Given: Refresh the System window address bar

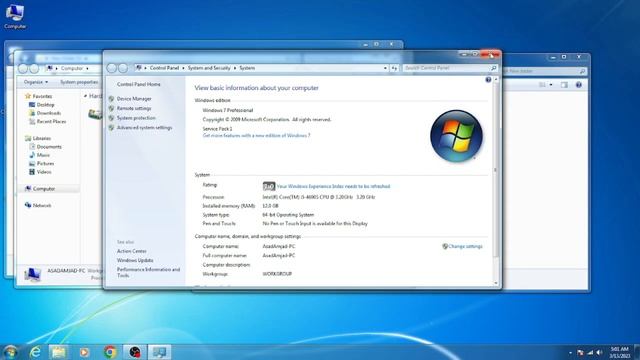Looking at the screenshot, I should (394, 68).
